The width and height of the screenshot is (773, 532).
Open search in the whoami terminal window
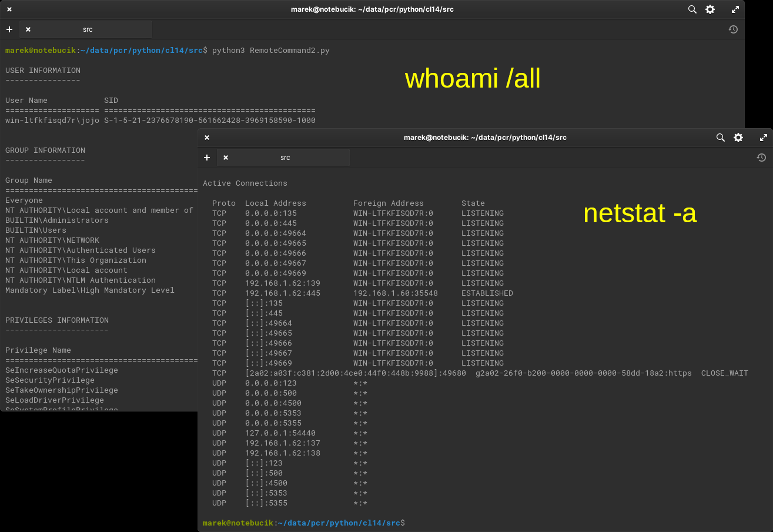[x=692, y=9]
